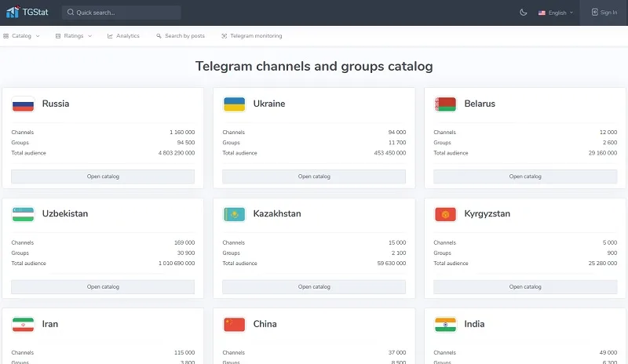Click the India flag icon
Image resolution: width=628 pixels, height=364 pixels.
445,324
